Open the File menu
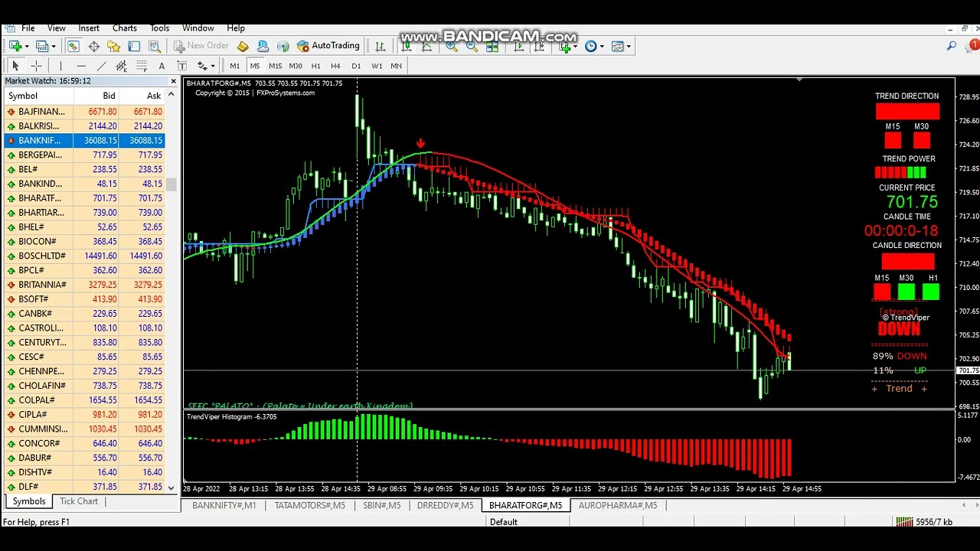This screenshot has height=551, width=980. [x=28, y=28]
